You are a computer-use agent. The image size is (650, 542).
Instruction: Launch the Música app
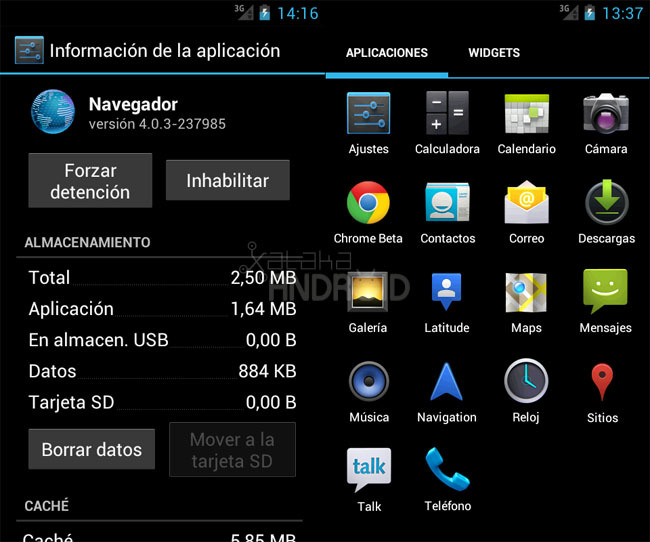pos(369,392)
